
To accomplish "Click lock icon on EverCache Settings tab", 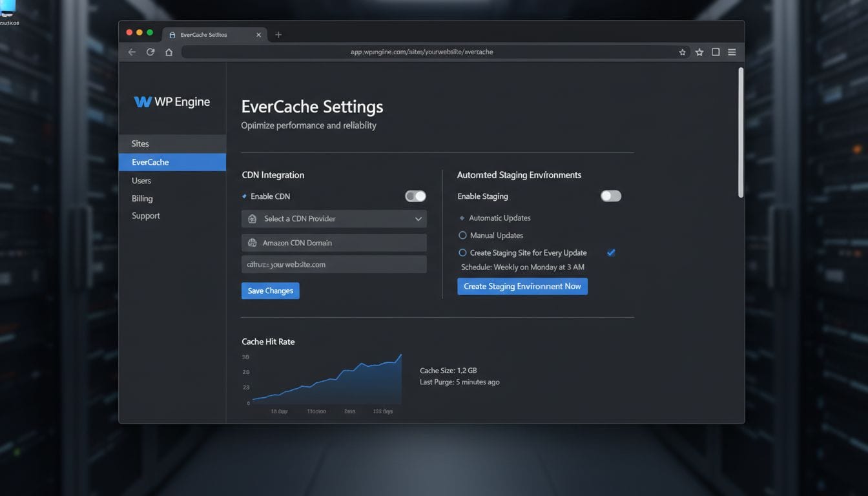I will point(172,35).
